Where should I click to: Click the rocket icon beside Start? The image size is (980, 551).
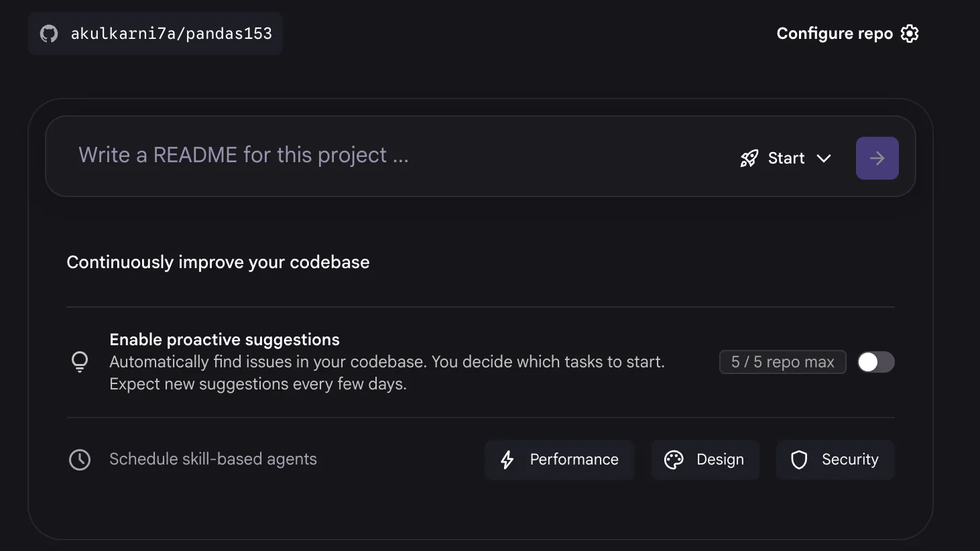(x=749, y=158)
